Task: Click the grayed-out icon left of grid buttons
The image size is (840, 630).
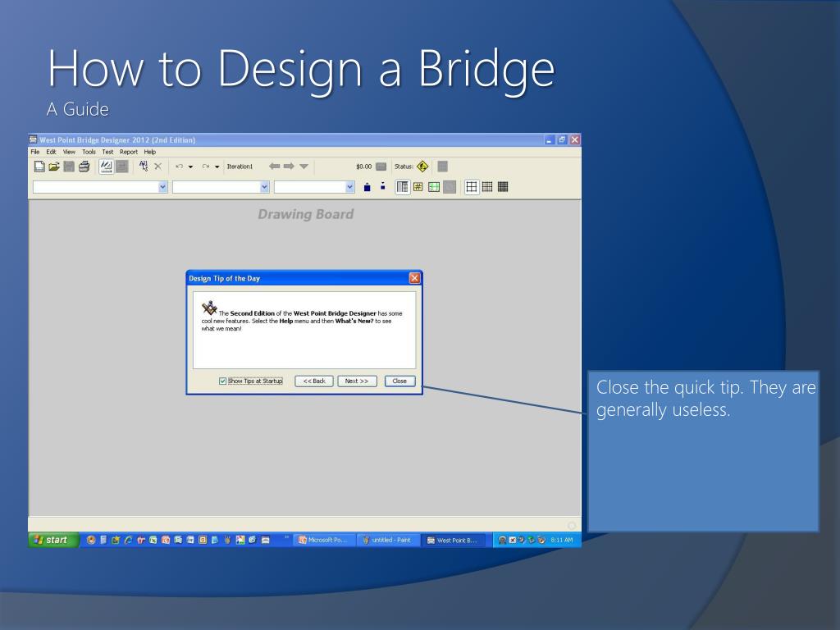Action: pyautogui.click(x=450, y=187)
